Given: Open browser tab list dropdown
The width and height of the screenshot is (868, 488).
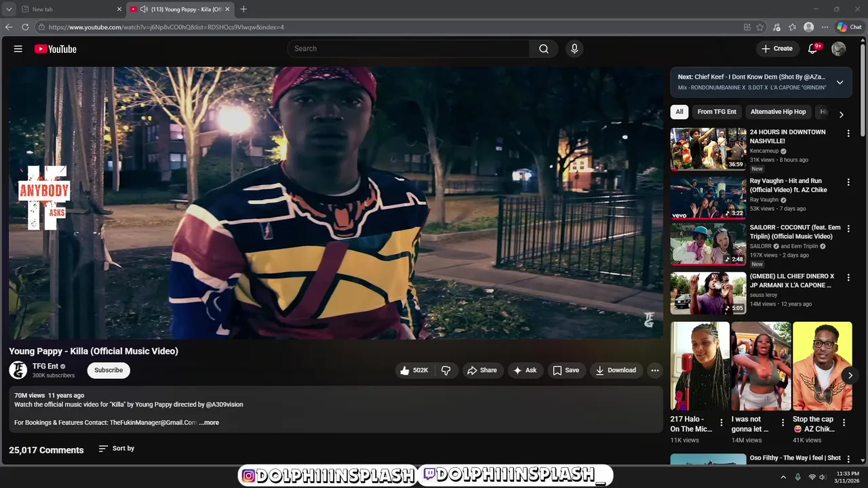Looking at the screenshot, I should 9,9.
